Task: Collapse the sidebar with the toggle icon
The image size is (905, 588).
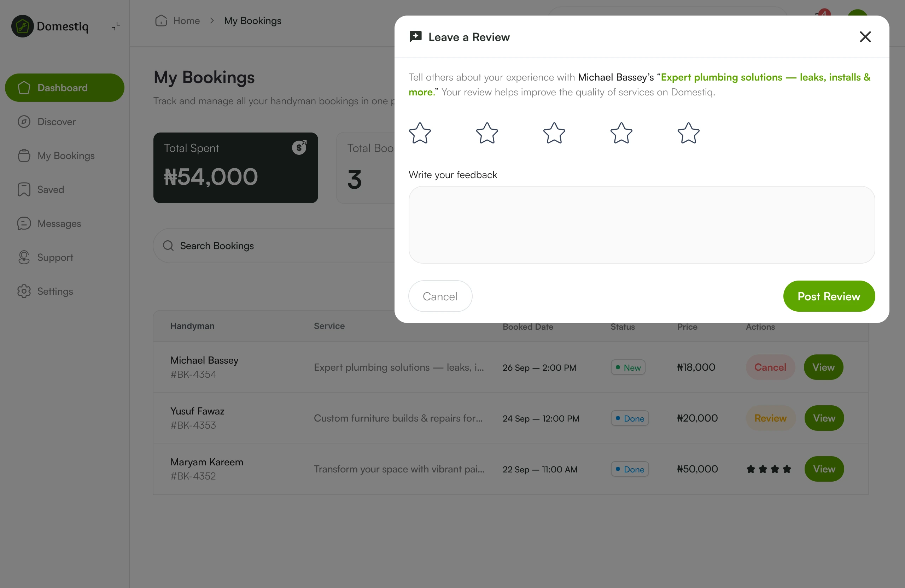Action: click(x=116, y=26)
